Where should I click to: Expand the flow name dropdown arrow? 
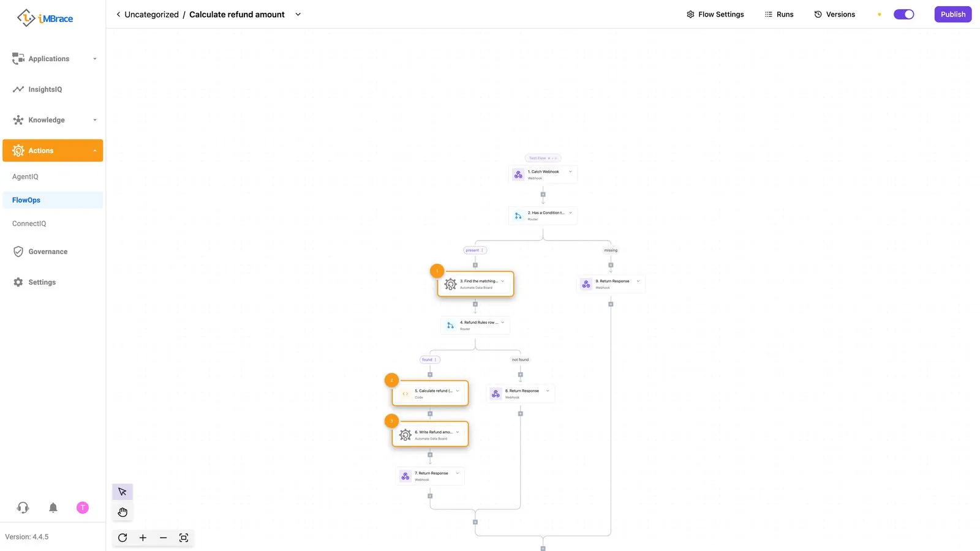298,14
